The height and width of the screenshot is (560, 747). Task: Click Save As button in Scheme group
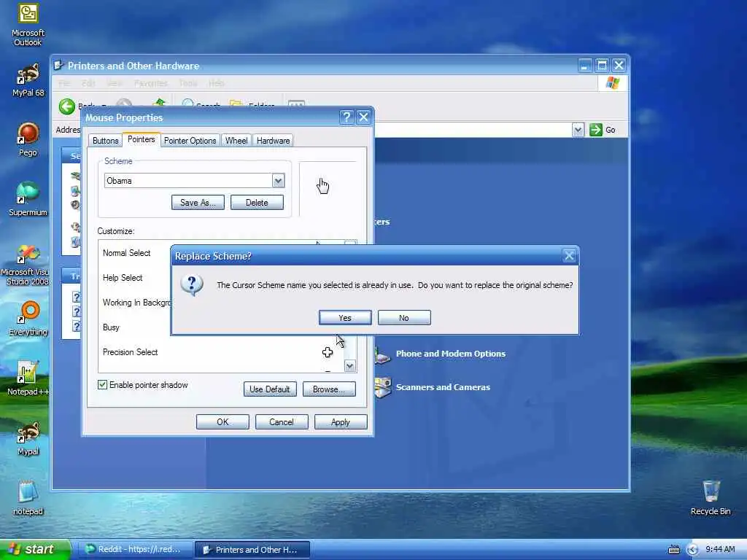[198, 203]
